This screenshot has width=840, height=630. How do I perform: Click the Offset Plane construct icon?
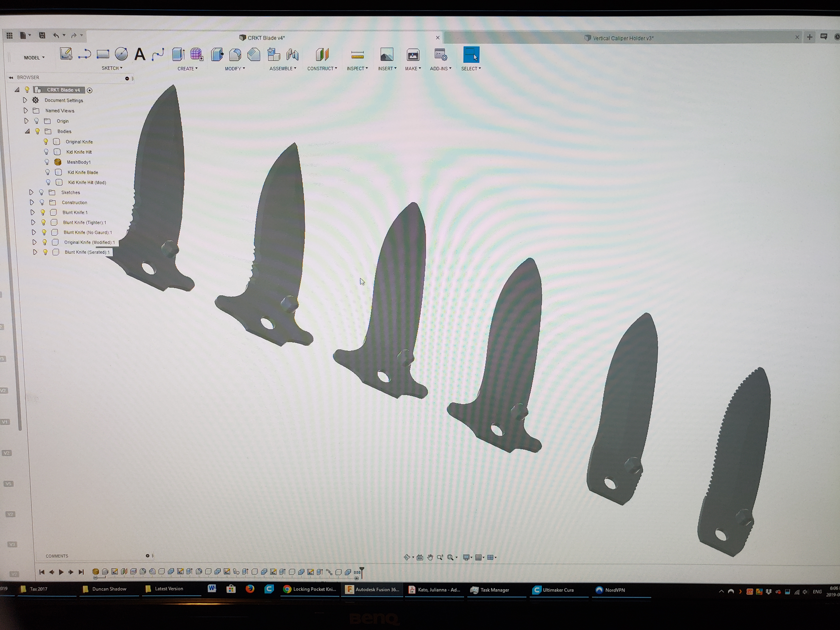[322, 54]
